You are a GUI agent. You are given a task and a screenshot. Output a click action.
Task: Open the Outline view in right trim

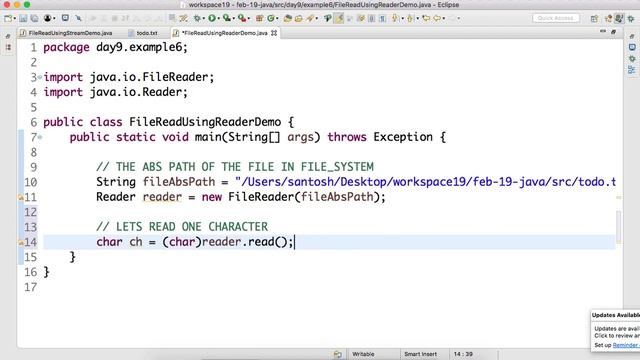coord(632,70)
